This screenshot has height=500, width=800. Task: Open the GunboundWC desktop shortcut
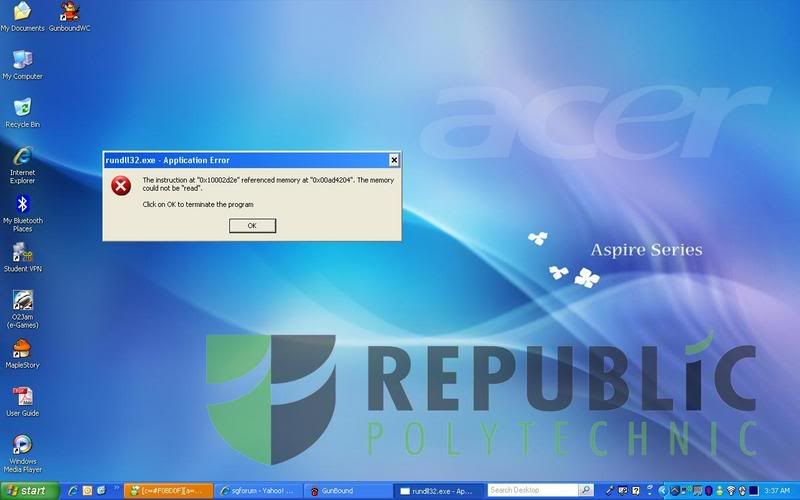tap(70, 13)
